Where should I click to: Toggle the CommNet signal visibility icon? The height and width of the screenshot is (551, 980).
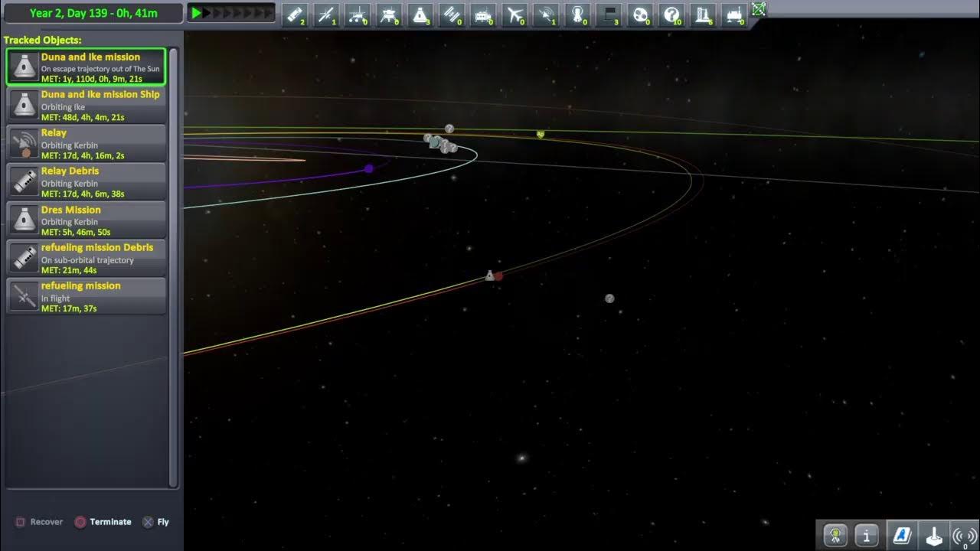(964, 535)
